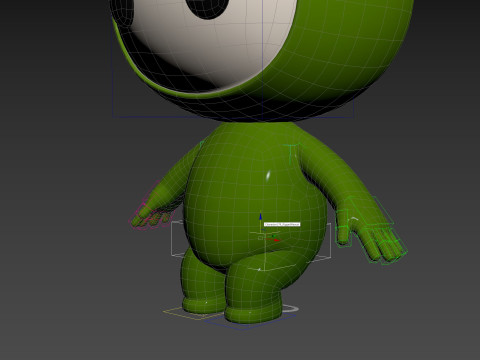Select the white specular highlight on belly
Screen dimensions: 480x360
[x=268, y=176]
